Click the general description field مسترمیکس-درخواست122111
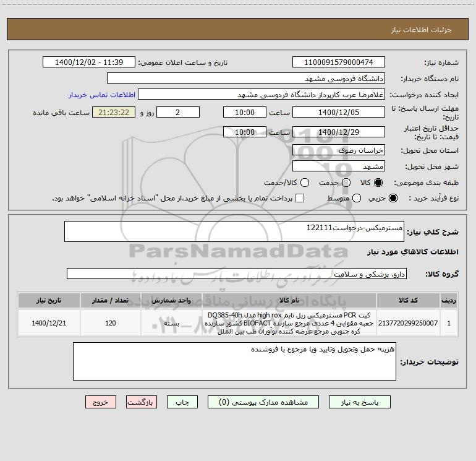Image resolution: width=476 pixels, height=461 pixels. click(234, 231)
